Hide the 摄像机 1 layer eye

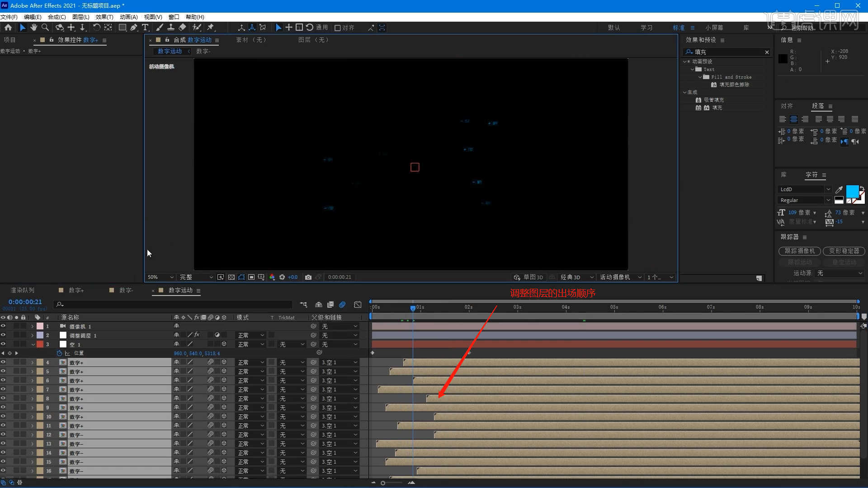[3, 326]
